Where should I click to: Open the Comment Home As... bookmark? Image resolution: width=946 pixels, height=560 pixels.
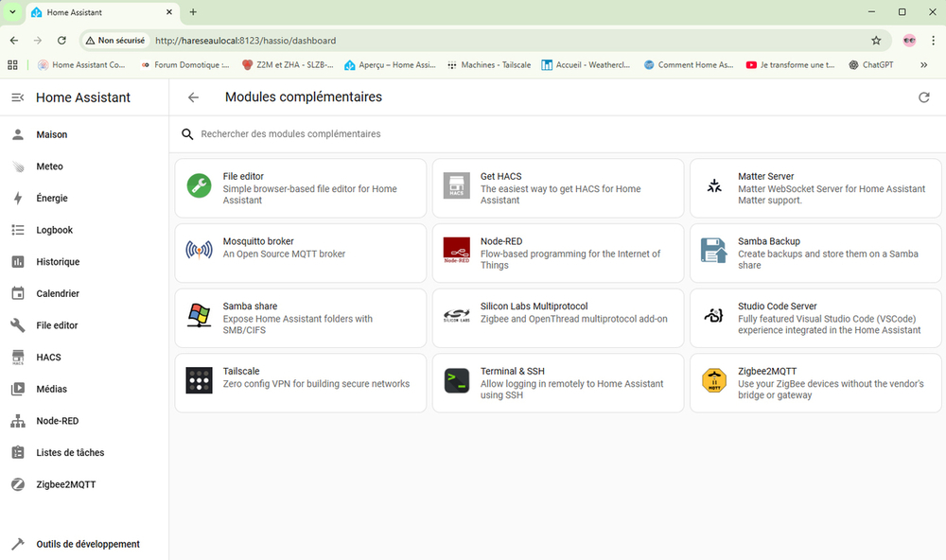point(689,64)
